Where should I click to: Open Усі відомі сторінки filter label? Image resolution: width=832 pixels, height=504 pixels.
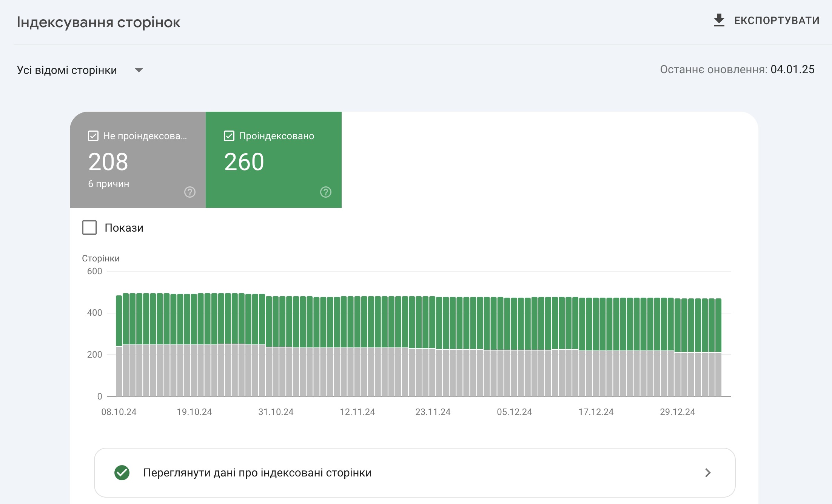pyautogui.click(x=67, y=70)
